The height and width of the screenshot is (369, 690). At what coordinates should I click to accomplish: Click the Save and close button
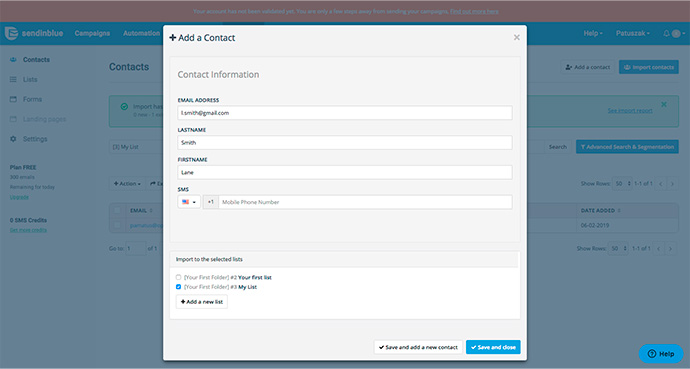click(x=493, y=347)
